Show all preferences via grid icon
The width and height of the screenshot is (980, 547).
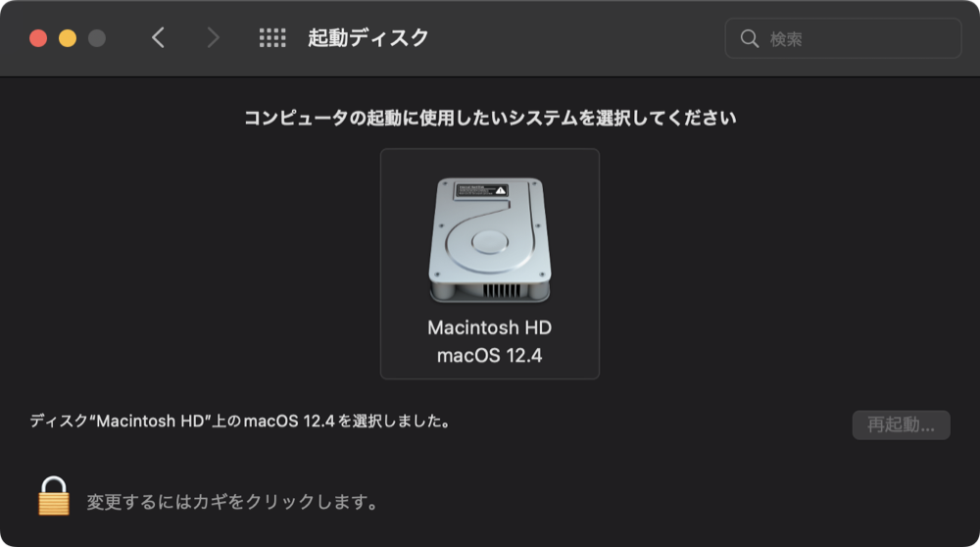(272, 38)
